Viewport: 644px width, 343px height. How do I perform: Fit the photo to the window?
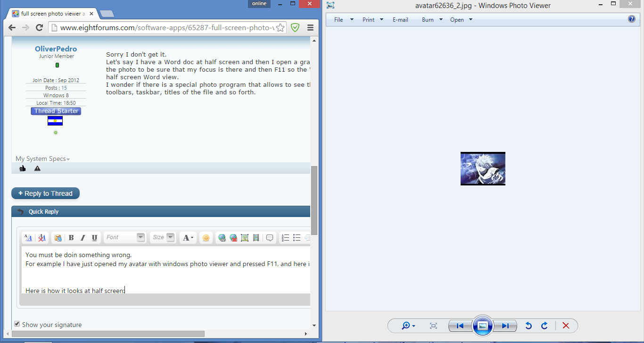[x=433, y=326]
